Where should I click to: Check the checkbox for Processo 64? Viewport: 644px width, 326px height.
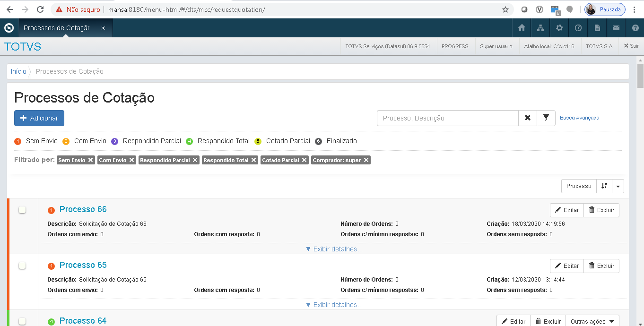click(22, 321)
